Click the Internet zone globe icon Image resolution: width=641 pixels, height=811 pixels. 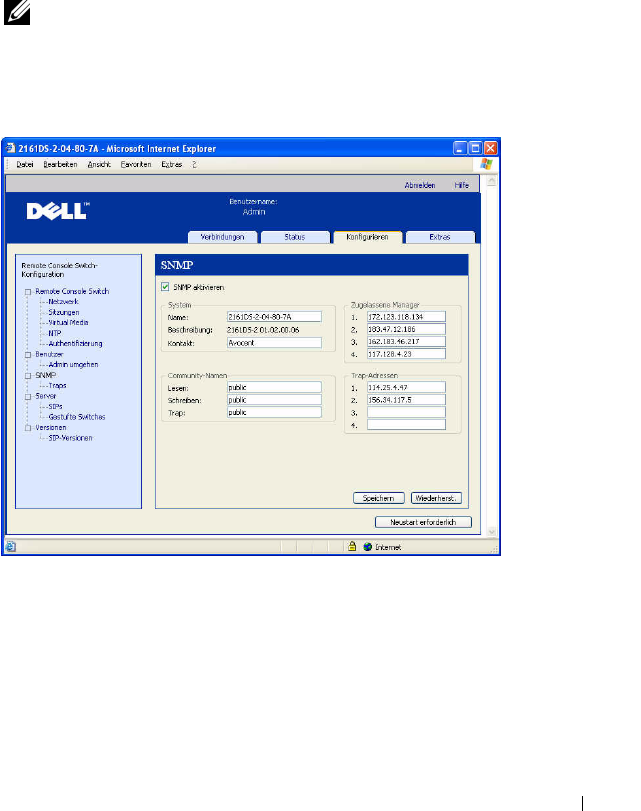coord(367,547)
